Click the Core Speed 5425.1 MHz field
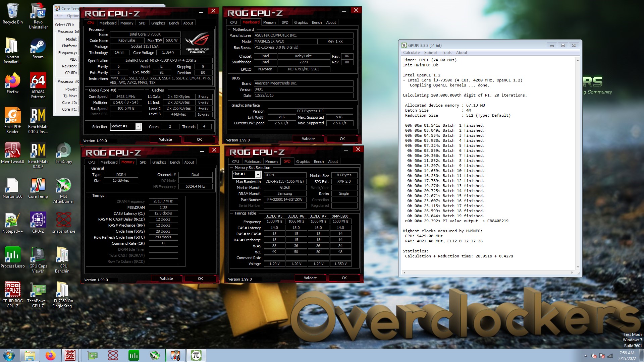Screen dimensions: 644x362 [x=126, y=97]
